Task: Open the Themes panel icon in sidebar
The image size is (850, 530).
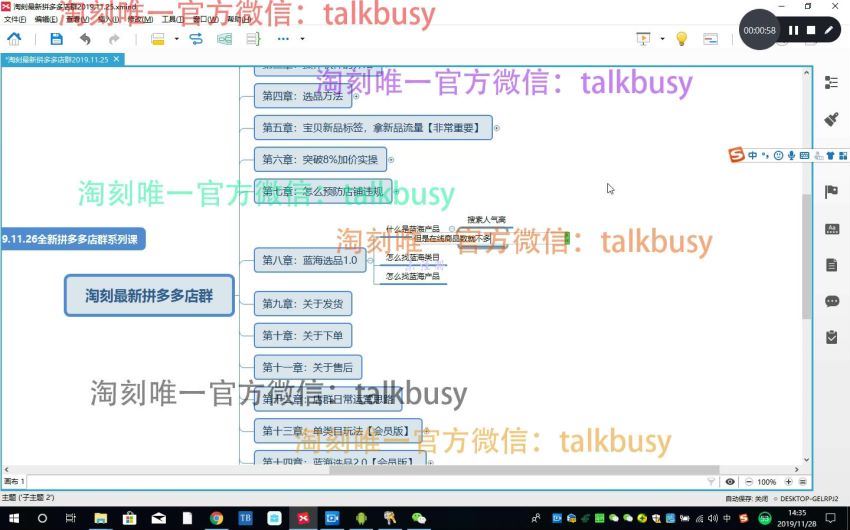Action: tap(832, 229)
